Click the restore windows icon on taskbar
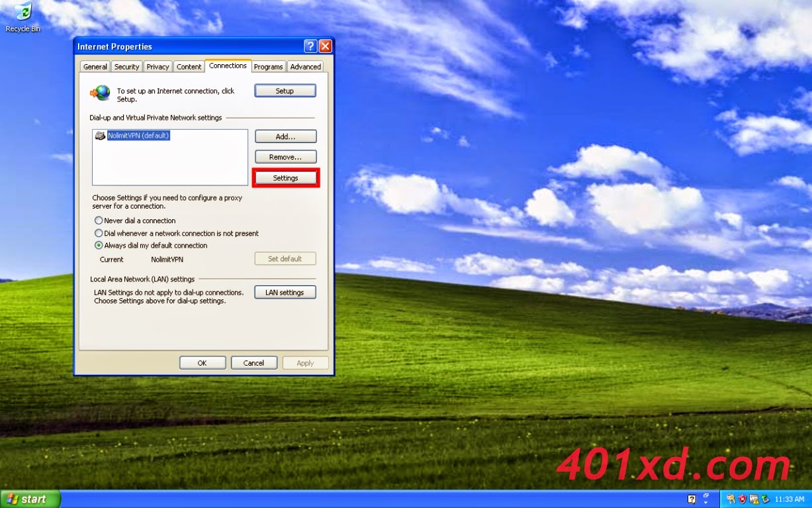 point(706,495)
